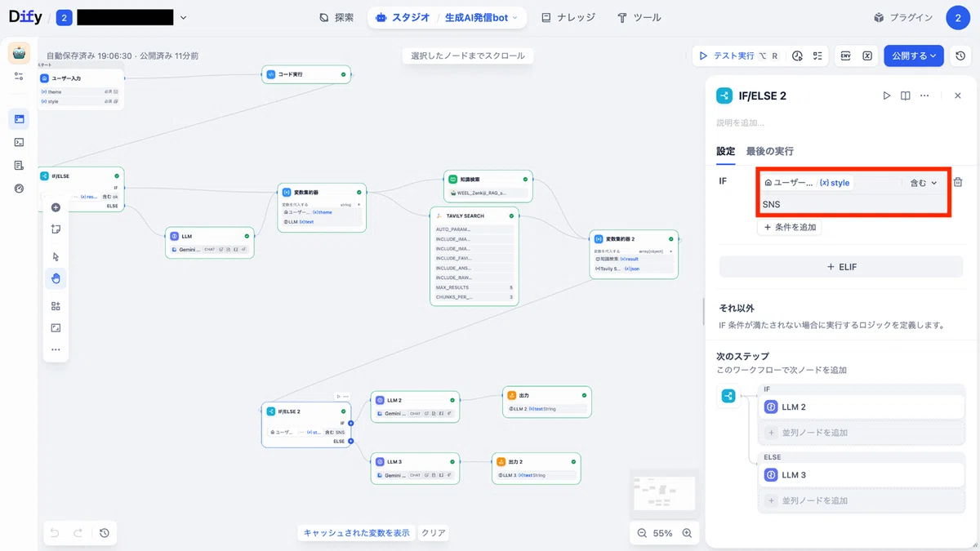This screenshot has height=551, width=980.
Task: Select the pointer mode tool
Action: click(x=56, y=256)
